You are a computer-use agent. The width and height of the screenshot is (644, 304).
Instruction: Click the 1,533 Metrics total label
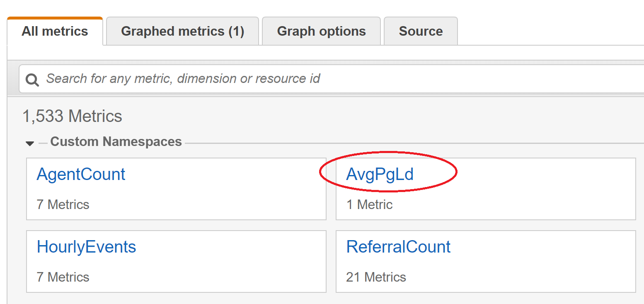click(72, 116)
